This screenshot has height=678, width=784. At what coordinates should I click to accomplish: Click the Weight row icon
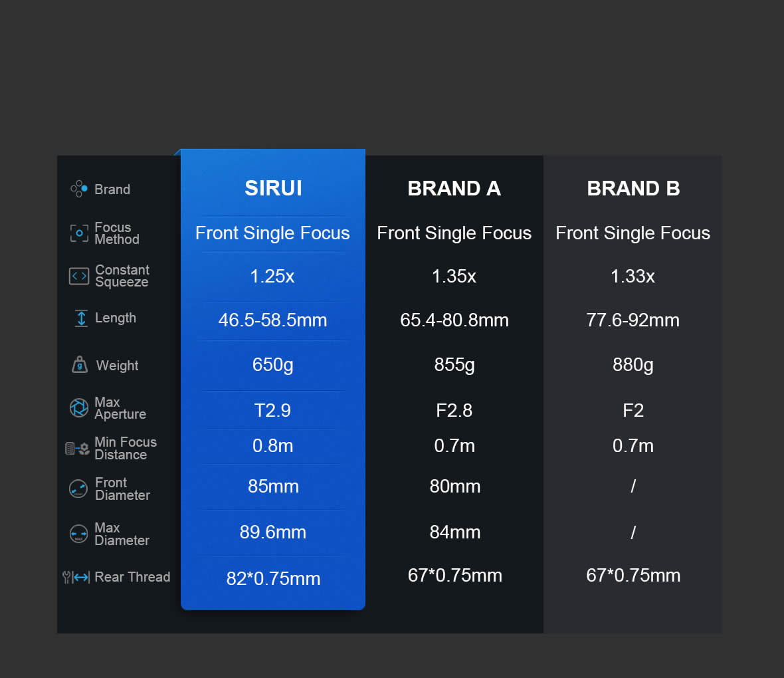pyautogui.click(x=80, y=365)
